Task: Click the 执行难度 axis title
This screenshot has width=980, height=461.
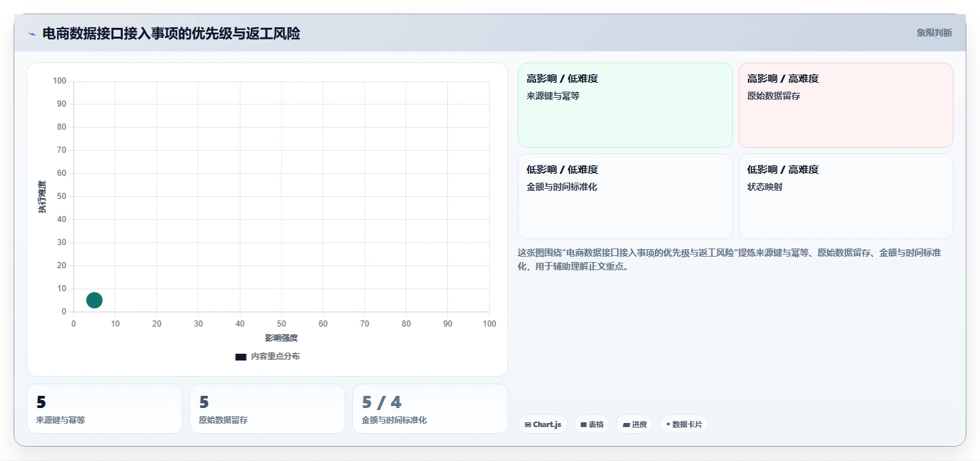Action: click(x=42, y=197)
